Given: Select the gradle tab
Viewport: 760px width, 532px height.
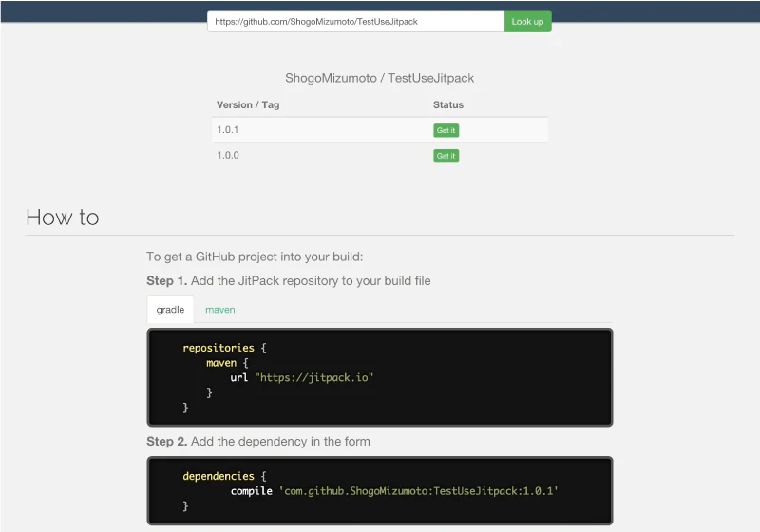Looking at the screenshot, I should point(170,310).
